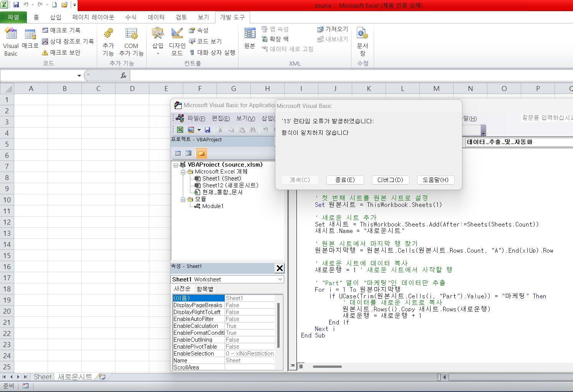Click the open folder quick access icon
The image size is (573, 392).
tap(65, 5)
